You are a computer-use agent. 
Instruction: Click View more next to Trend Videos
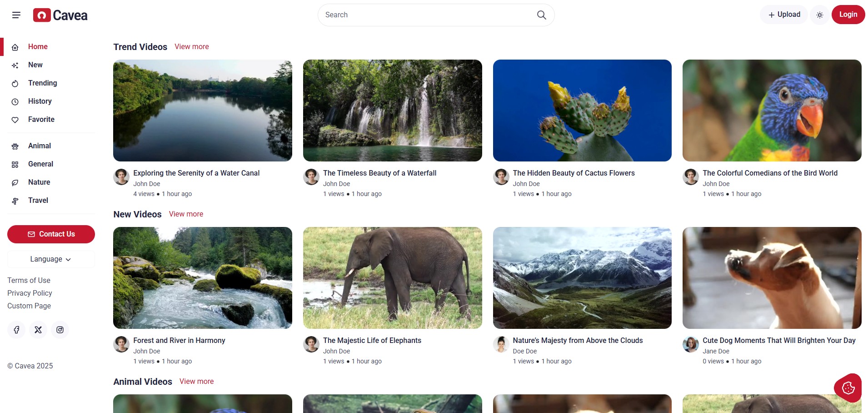click(x=191, y=47)
